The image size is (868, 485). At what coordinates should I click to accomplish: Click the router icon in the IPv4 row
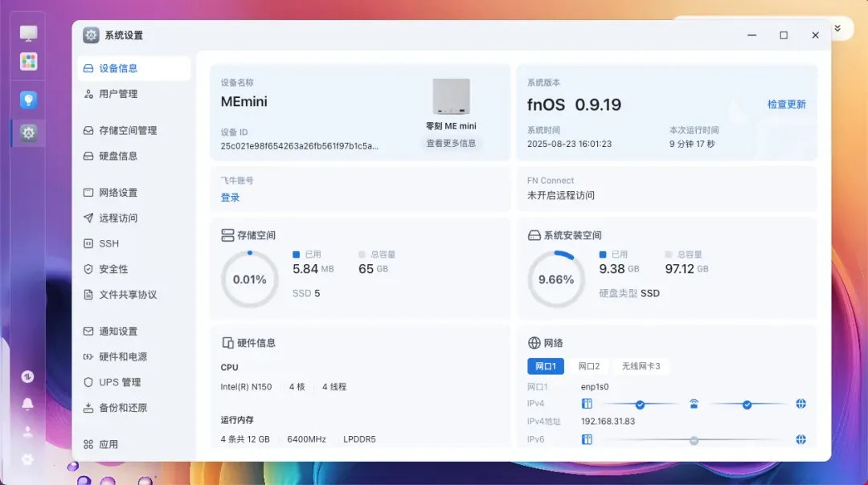(694, 404)
